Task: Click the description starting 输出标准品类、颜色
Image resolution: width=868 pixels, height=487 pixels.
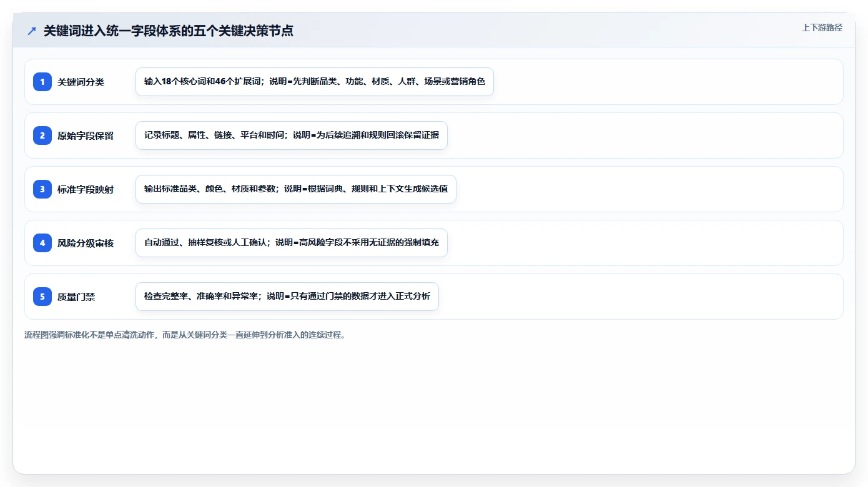Action: (x=296, y=189)
